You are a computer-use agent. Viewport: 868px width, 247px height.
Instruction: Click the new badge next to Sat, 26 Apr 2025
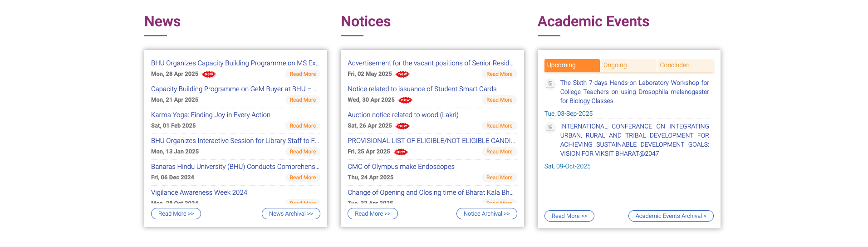[x=402, y=126]
